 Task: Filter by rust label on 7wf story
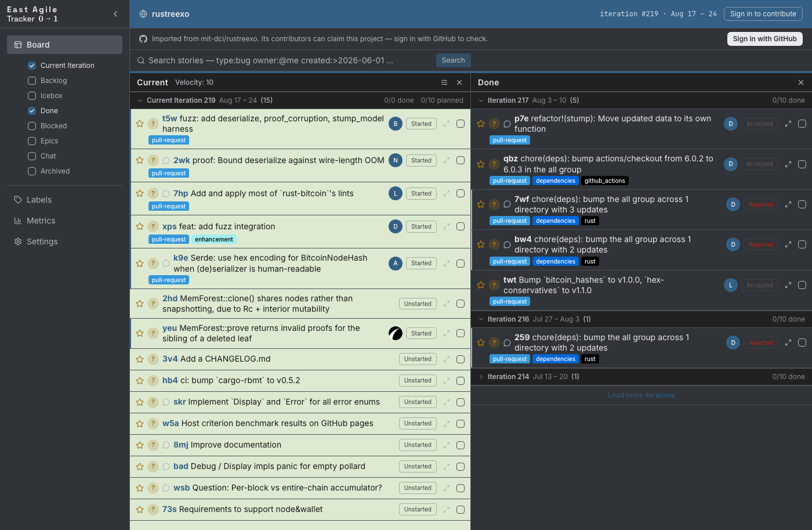coord(590,221)
